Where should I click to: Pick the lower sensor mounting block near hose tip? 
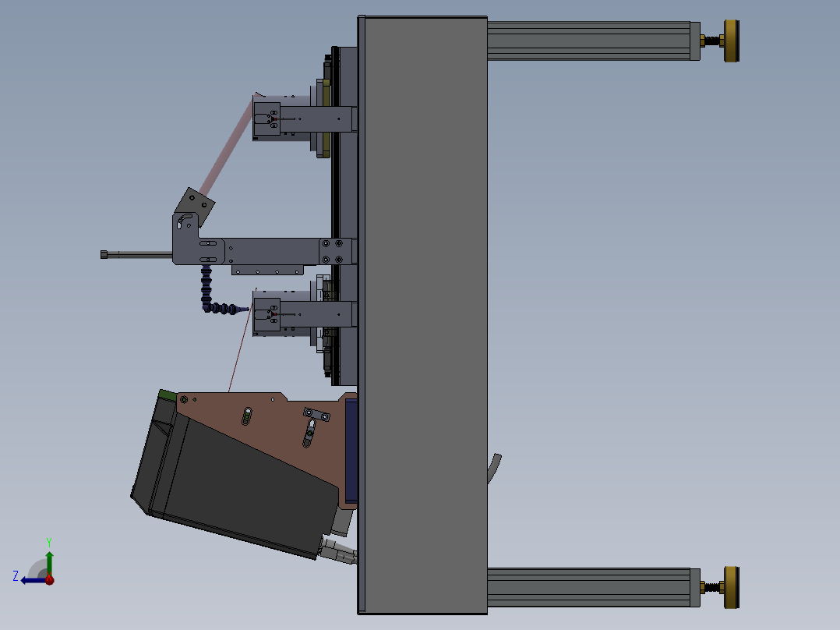(x=266, y=314)
